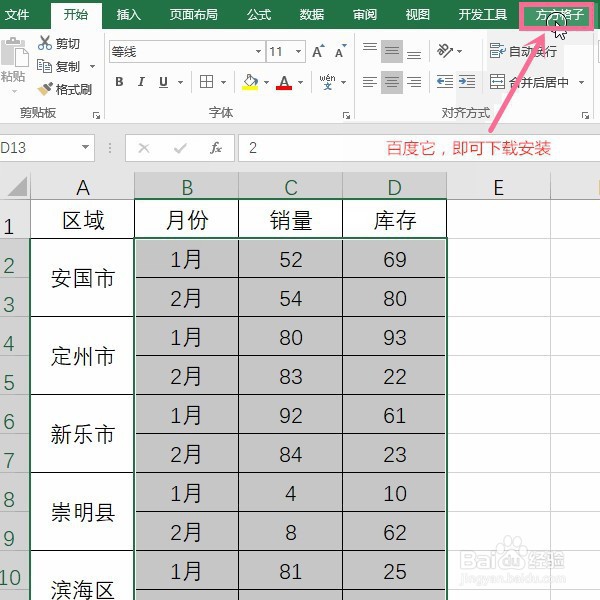The height and width of the screenshot is (600, 600).
Task: Switch to the 审阅 Review tab
Action: click(365, 15)
